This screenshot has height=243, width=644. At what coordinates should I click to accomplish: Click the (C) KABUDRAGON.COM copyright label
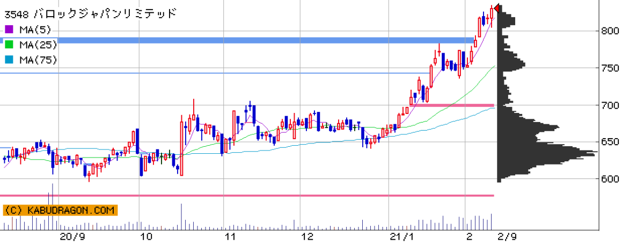(x=60, y=211)
